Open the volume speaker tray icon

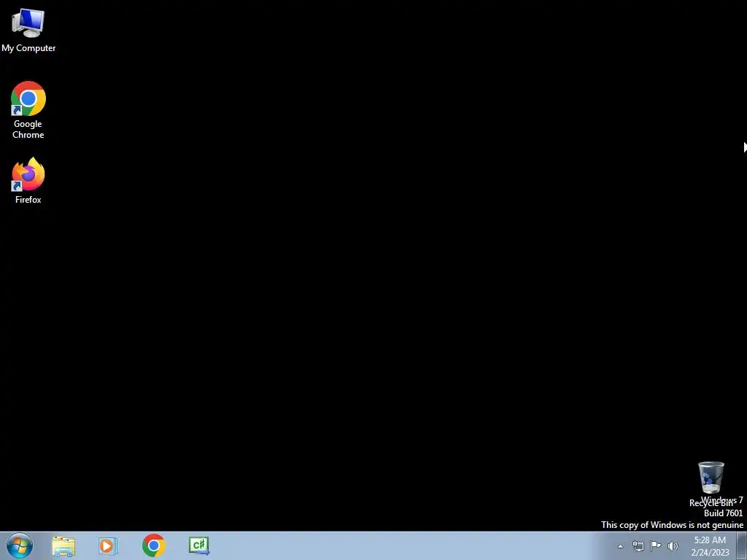pyautogui.click(x=673, y=546)
